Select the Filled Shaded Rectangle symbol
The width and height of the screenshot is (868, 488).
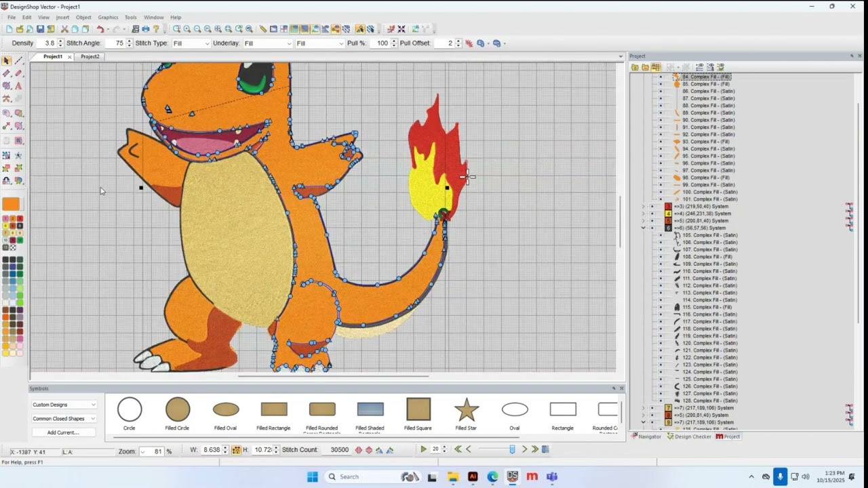[370, 414]
